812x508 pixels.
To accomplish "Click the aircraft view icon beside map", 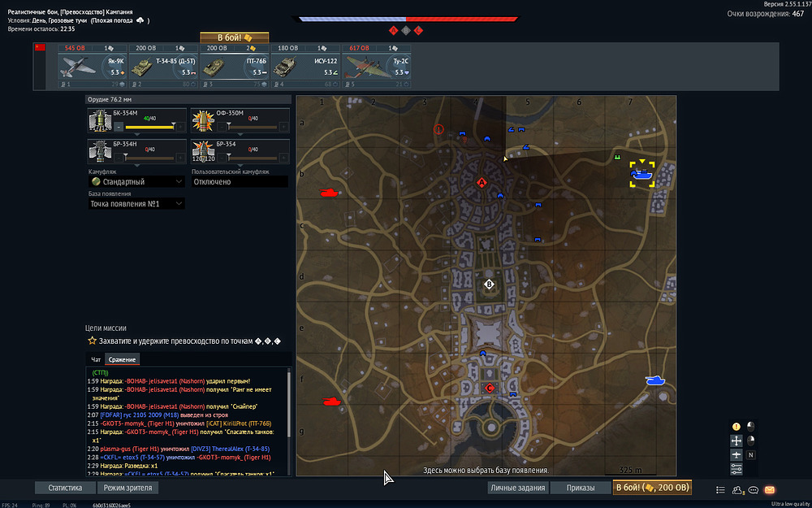I will pos(736,454).
